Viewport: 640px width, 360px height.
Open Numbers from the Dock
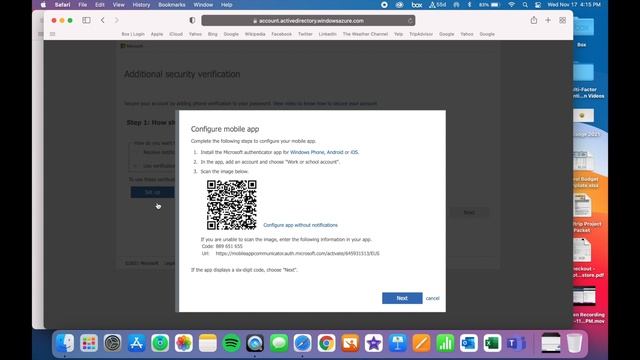[445, 343]
